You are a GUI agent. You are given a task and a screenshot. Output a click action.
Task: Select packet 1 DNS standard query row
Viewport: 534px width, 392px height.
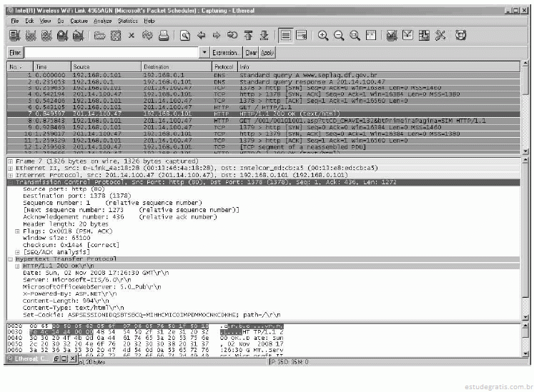pos(263,75)
